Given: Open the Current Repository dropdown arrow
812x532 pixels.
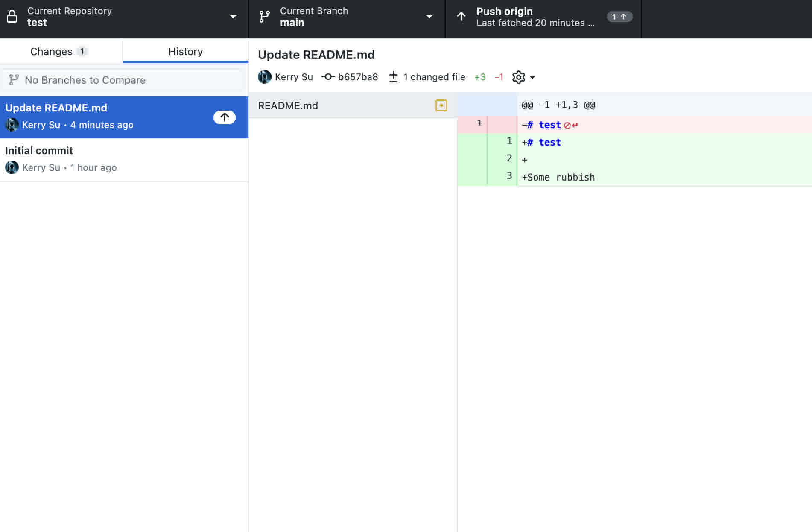Looking at the screenshot, I should click(233, 17).
